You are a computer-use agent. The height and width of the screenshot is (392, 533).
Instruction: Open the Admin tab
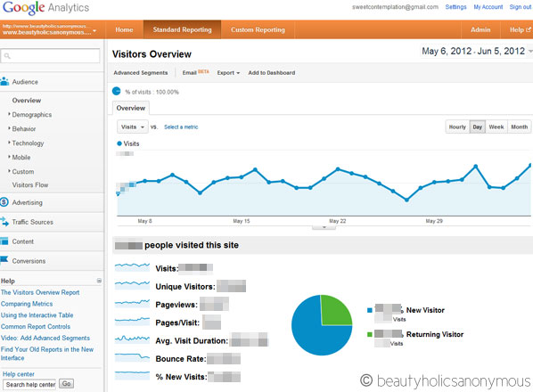point(480,29)
